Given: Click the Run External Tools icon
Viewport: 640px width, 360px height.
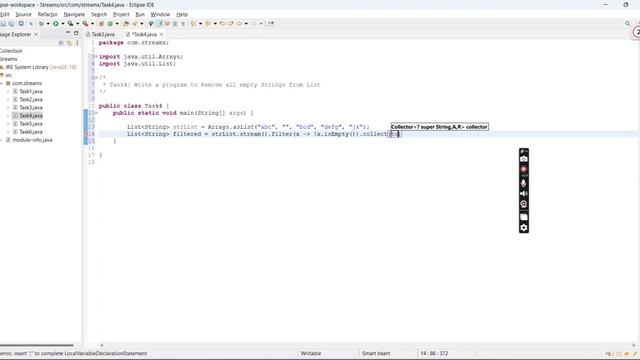Looking at the screenshot, I should click(x=85, y=24).
